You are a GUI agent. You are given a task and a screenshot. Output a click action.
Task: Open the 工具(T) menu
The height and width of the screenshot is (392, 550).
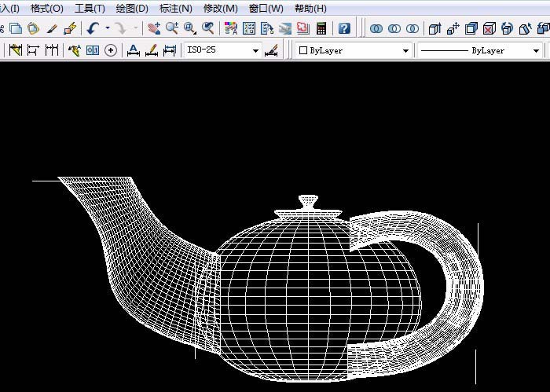click(90, 9)
